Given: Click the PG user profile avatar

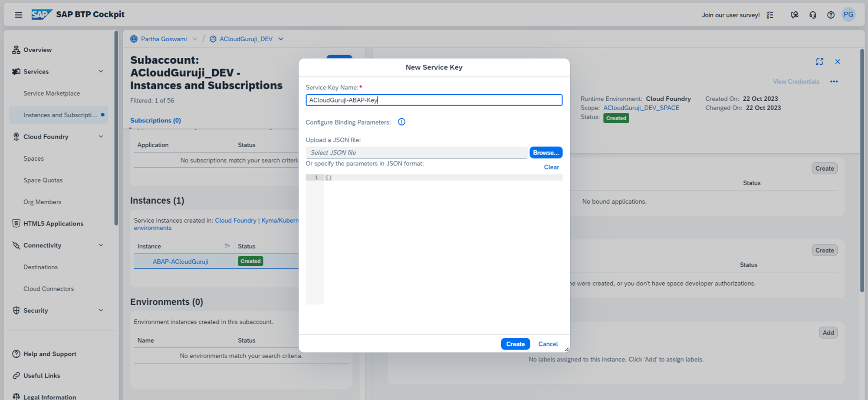Looking at the screenshot, I should [848, 15].
